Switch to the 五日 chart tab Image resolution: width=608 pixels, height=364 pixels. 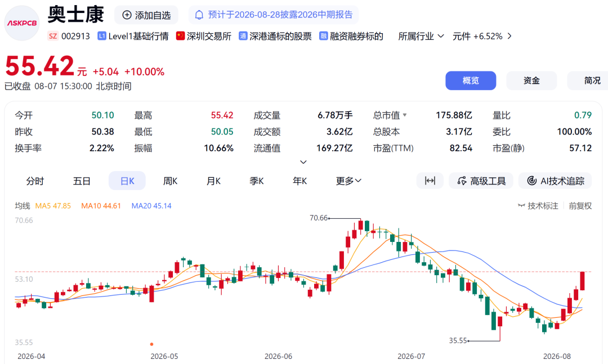(82, 181)
